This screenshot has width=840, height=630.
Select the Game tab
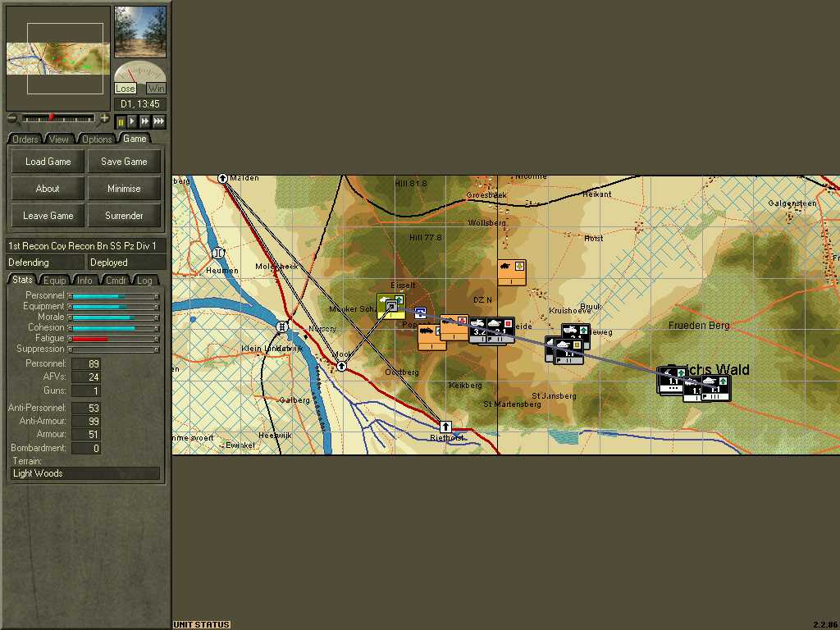pyautogui.click(x=135, y=138)
